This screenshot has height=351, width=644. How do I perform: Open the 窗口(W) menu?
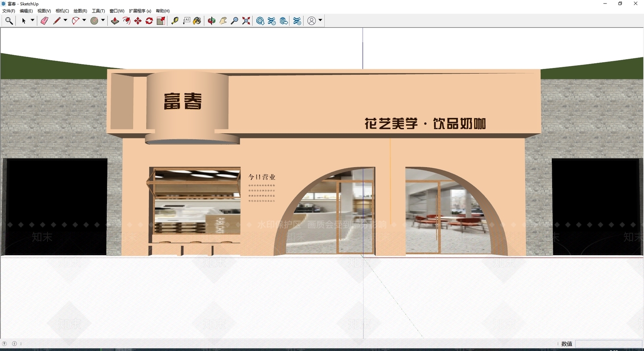click(x=117, y=11)
